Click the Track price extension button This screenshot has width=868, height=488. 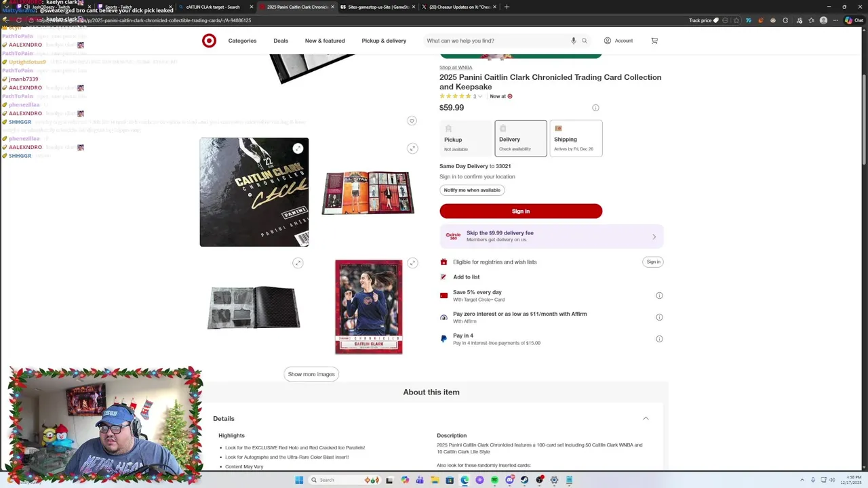(x=704, y=20)
